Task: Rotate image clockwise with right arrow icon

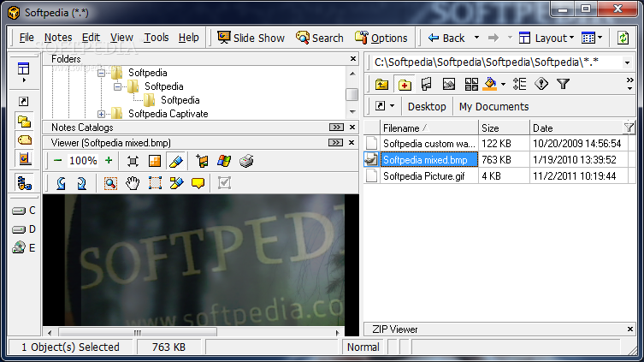Action: [82, 183]
